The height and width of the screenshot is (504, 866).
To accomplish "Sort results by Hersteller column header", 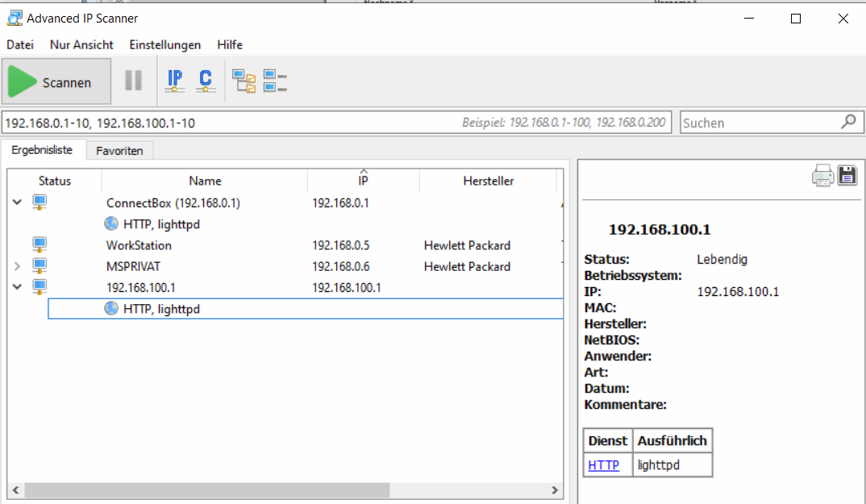I will [488, 181].
